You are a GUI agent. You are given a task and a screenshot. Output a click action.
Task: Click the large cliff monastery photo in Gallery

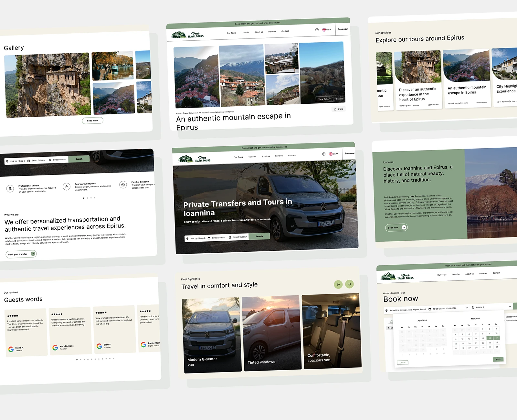pyautogui.click(x=48, y=85)
